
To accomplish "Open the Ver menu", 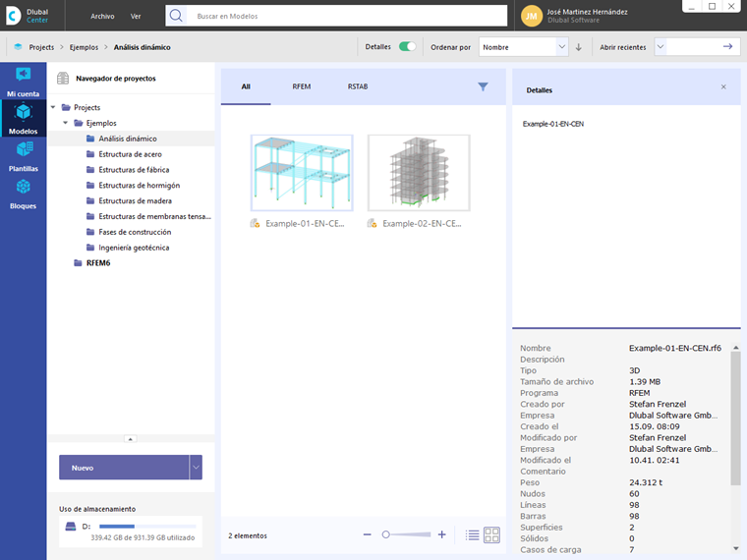I will [x=136, y=16].
